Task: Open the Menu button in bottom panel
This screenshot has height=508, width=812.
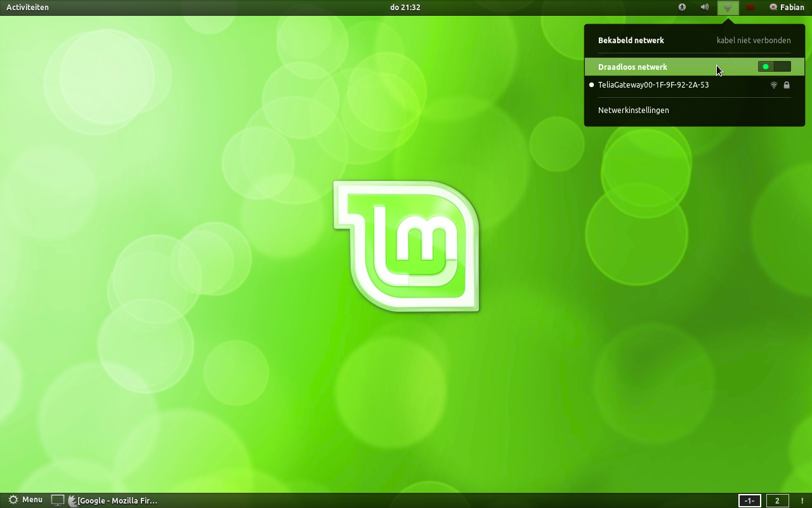Action: tap(25, 500)
